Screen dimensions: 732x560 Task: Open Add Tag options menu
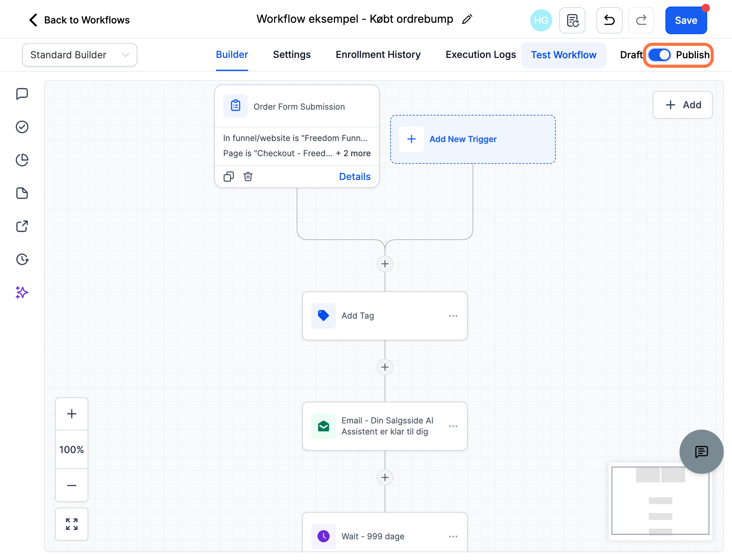(x=453, y=316)
